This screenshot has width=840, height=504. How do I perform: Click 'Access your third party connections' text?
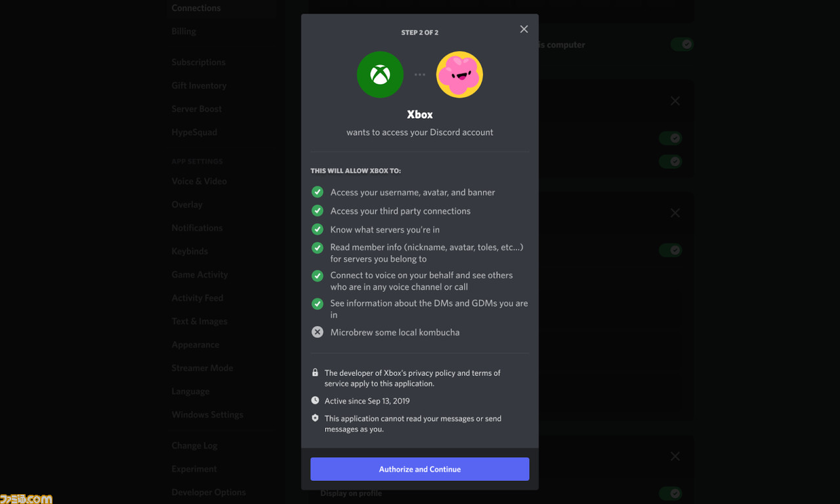pos(400,211)
